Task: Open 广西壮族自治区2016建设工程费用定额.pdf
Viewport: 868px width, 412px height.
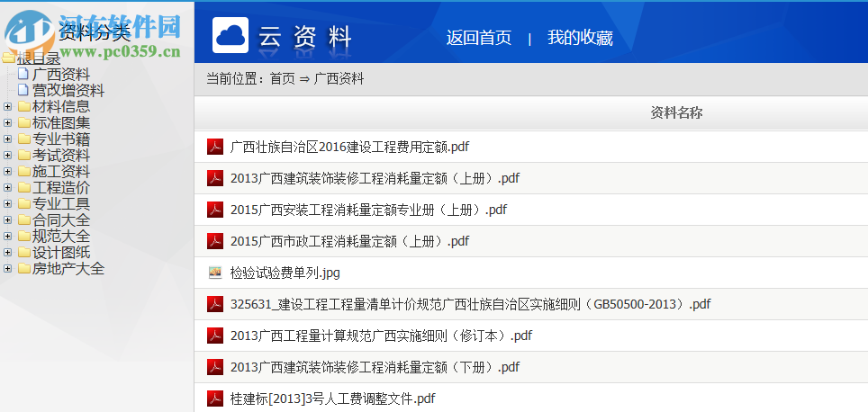Action: (x=349, y=147)
